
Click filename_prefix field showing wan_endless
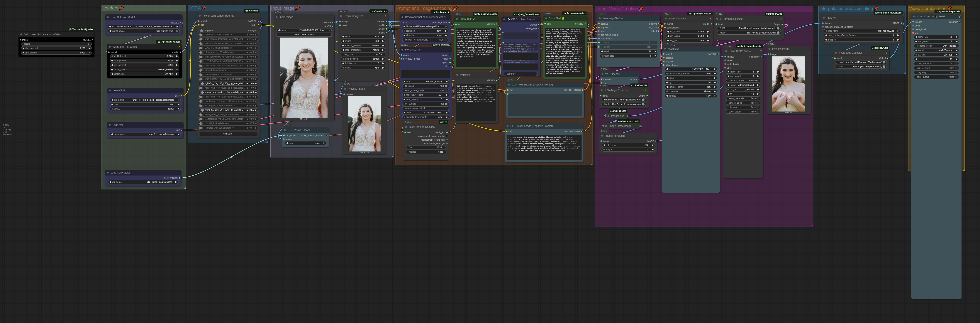[936, 46]
